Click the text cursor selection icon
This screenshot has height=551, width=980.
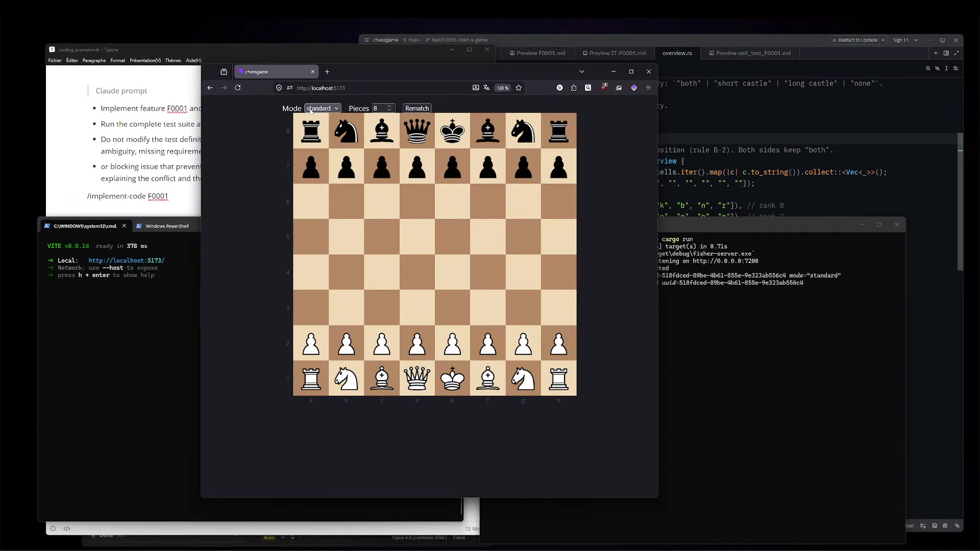(946, 68)
